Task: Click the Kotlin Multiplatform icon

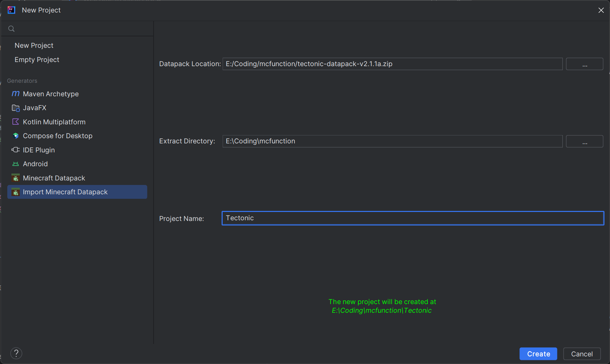Action: [x=16, y=122]
